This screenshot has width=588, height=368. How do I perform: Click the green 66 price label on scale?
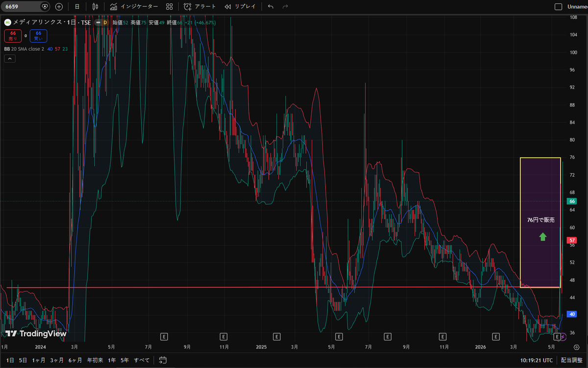571,201
